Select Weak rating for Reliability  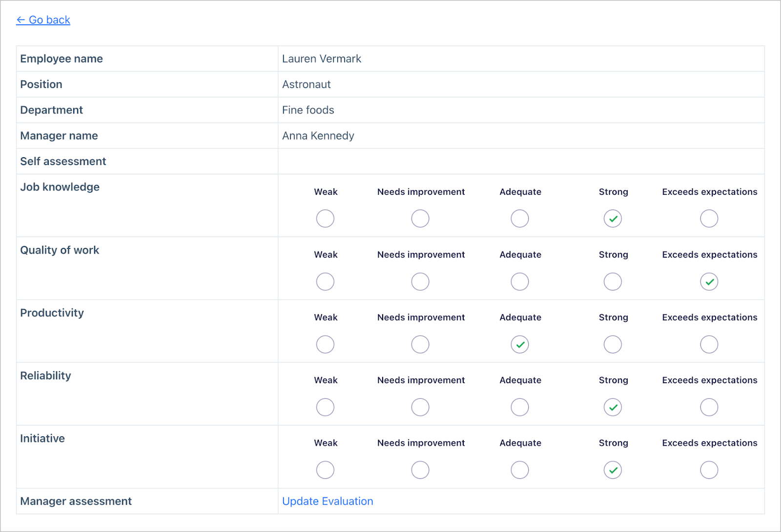point(325,407)
